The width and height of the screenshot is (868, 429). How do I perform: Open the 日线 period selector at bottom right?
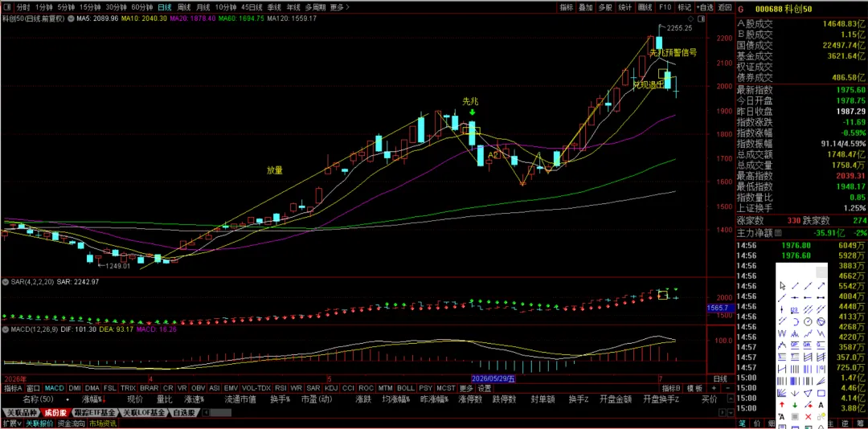click(x=720, y=378)
